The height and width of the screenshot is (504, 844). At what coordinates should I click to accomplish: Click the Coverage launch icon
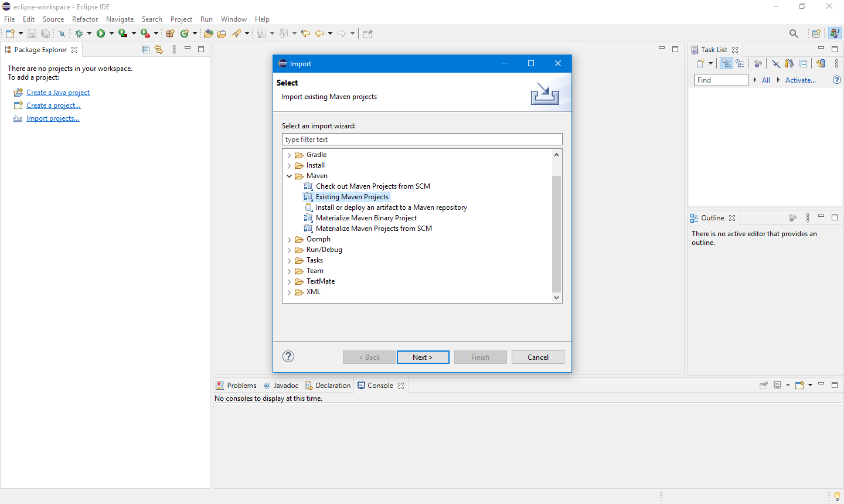coord(122,33)
